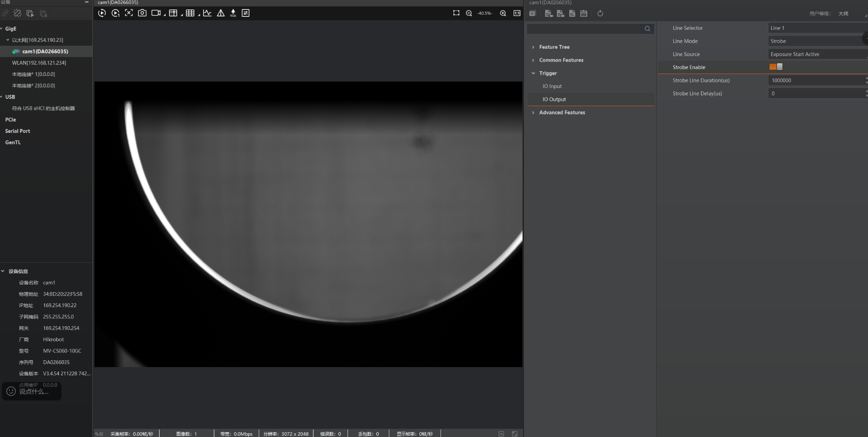Refresh the feature panel

point(600,13)
